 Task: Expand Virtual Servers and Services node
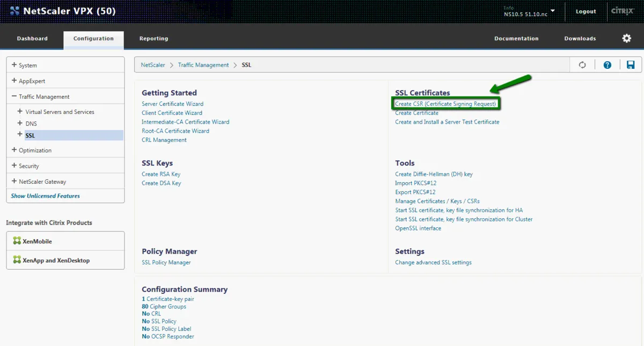(20, 112)
